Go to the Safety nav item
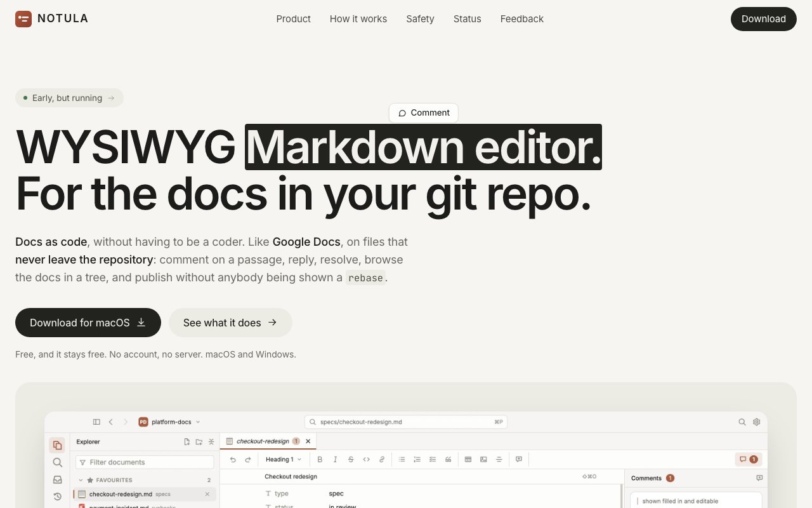Image resolution: width=812 pixels, height=508 pixels. coord(420,19)
